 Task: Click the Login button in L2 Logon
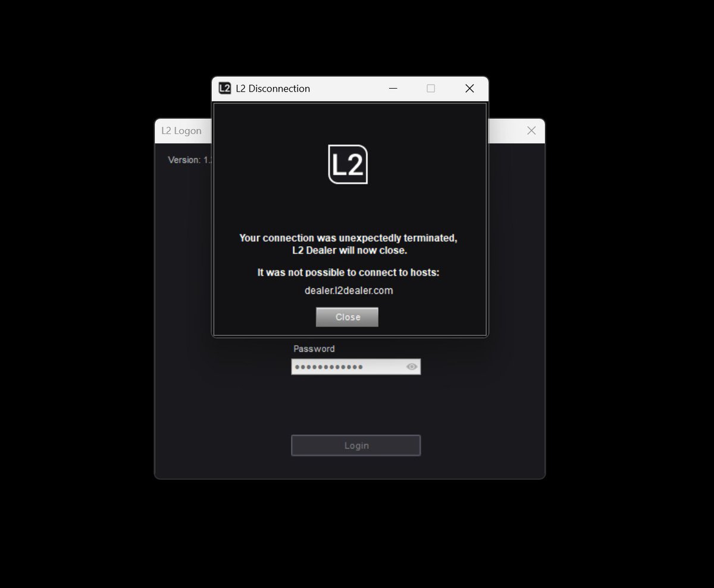pos(356,445)
